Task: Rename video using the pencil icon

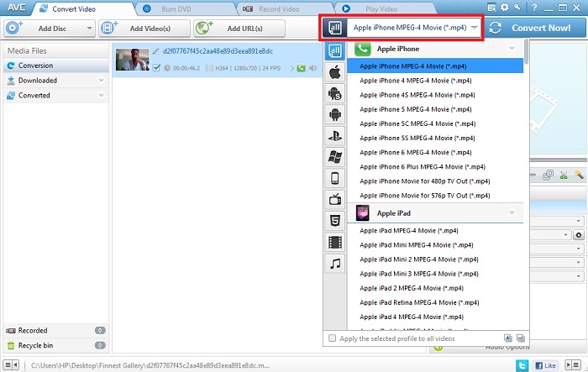Action: 155,51
